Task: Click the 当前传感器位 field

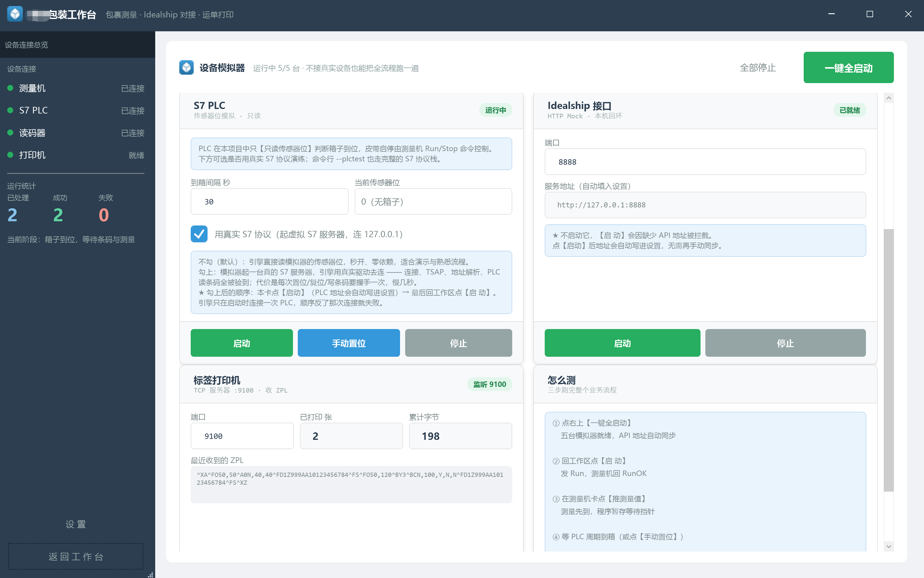Action: 433,201
